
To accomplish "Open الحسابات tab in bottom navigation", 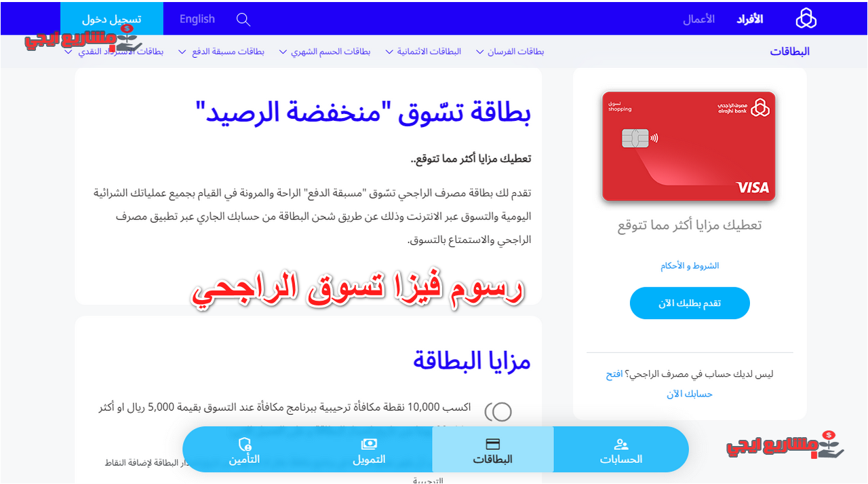I will [621, 449].
